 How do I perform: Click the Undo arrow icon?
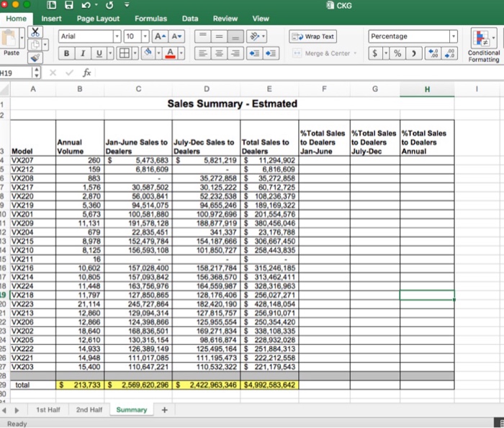click(86, 6)
